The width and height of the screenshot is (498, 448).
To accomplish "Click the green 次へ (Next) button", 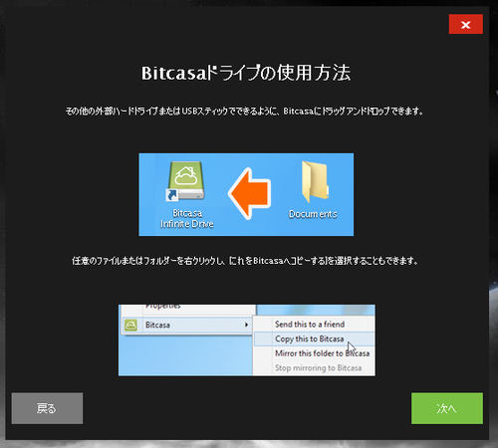I will [x=447, y=408].
